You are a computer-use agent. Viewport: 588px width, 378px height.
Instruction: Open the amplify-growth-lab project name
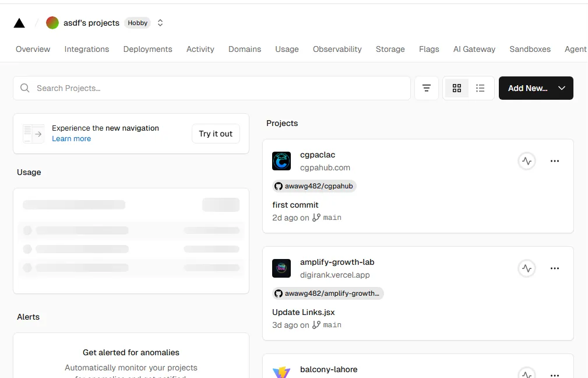(337, 262)
